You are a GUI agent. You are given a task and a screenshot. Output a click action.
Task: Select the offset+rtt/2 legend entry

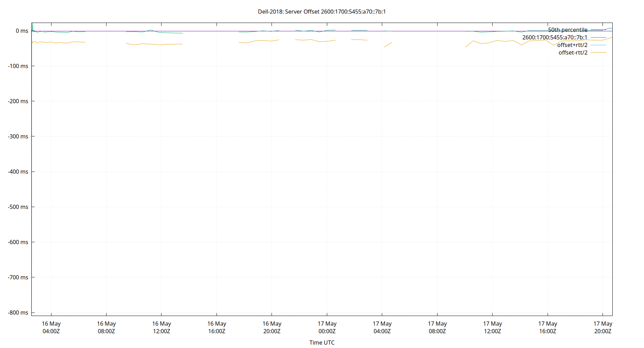[573, 45]
